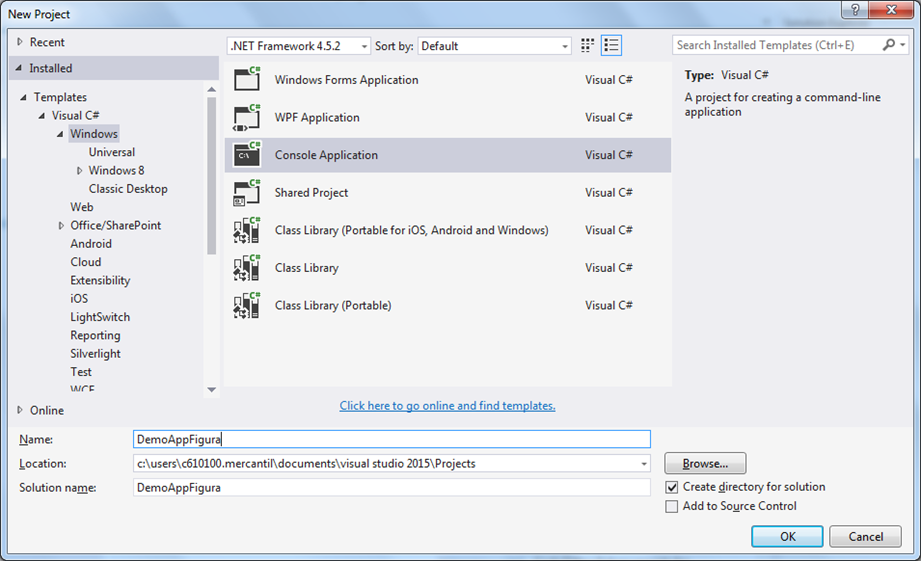This screenshot has height=561, width=921.
Task: Click the Class Library (Portable for iOS) icon
Action: [247, 230]
